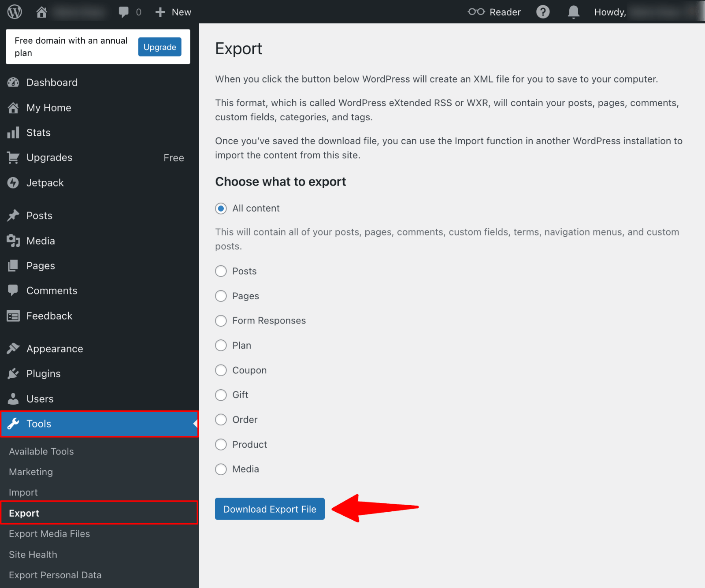Click the Howdy user account area

(610, 12)
